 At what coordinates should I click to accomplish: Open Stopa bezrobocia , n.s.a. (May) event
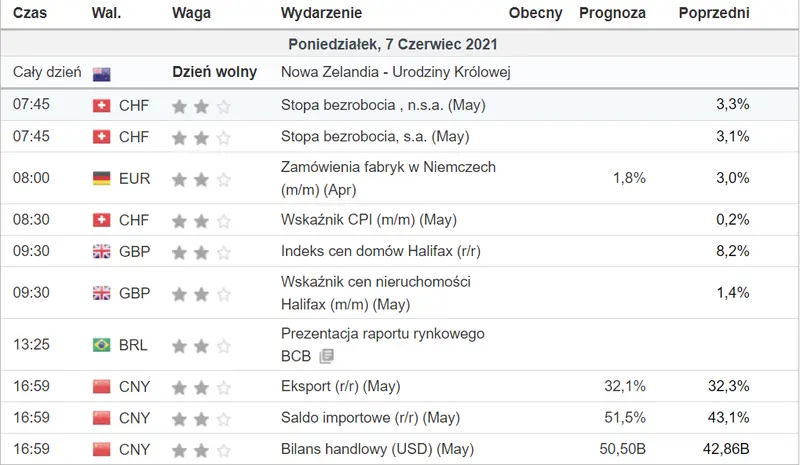pyautogui.click(x=383, y=105)
